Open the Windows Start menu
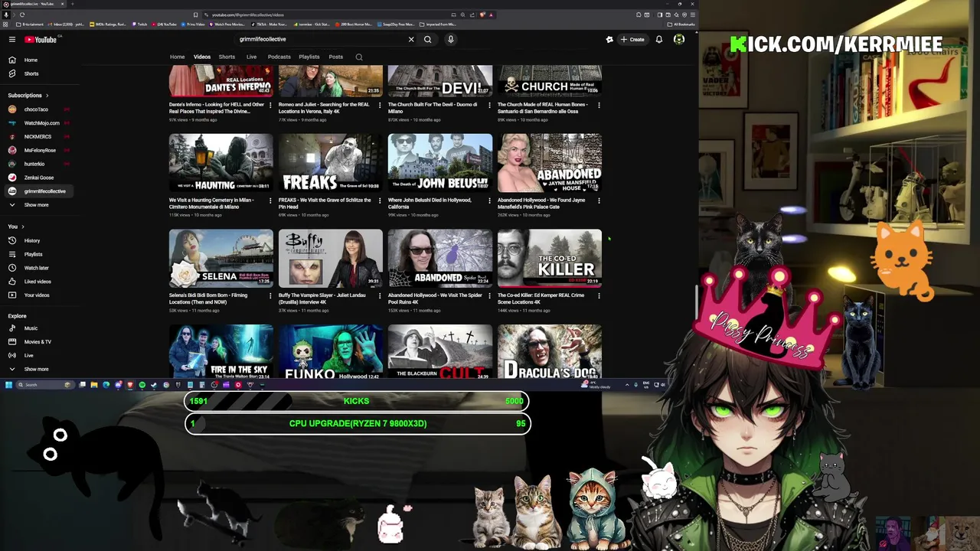The image size is (980, 551). click(x=8, y=385)
